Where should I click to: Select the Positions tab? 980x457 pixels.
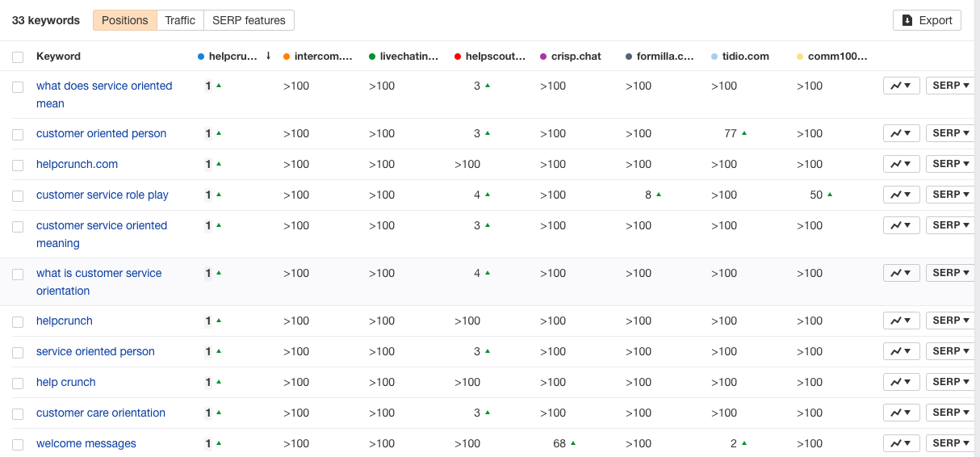(125, 20)
